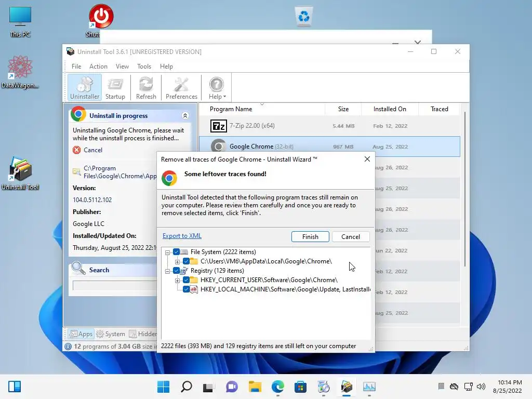
Task: Select the Uninstaller toolbar button
Action: [85, 87]
